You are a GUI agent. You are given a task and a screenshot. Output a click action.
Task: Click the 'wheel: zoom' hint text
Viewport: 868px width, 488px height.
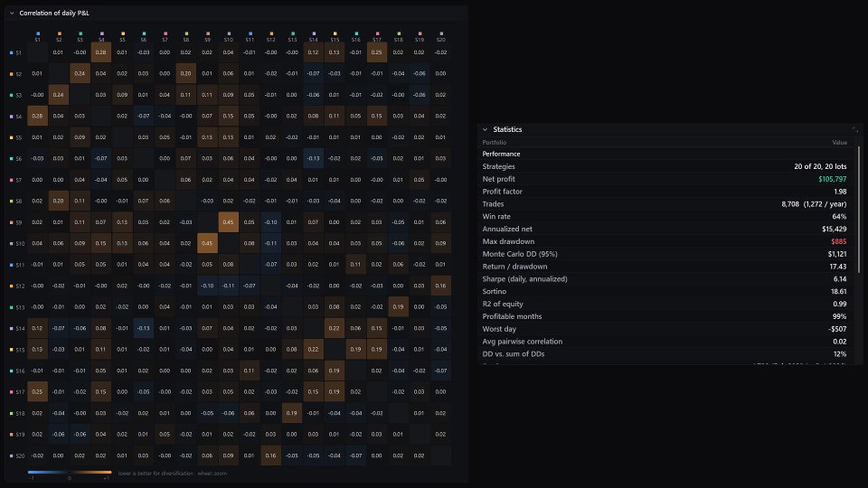pyautogui.click(x=212, y=474)
